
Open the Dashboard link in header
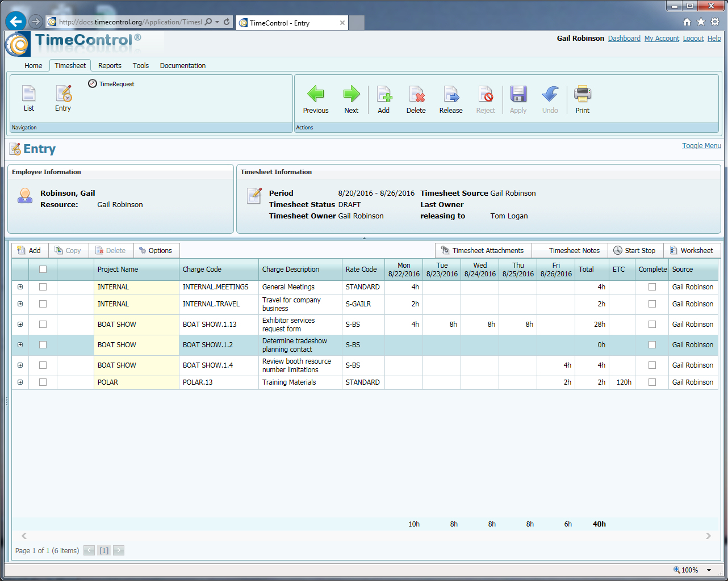[624, 39]
